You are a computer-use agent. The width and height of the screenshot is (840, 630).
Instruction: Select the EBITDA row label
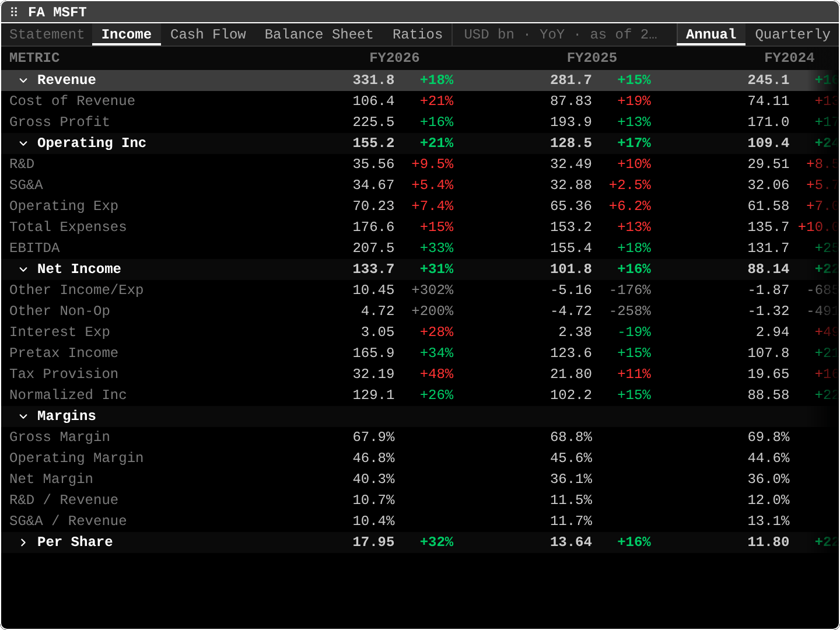(34, 248)
